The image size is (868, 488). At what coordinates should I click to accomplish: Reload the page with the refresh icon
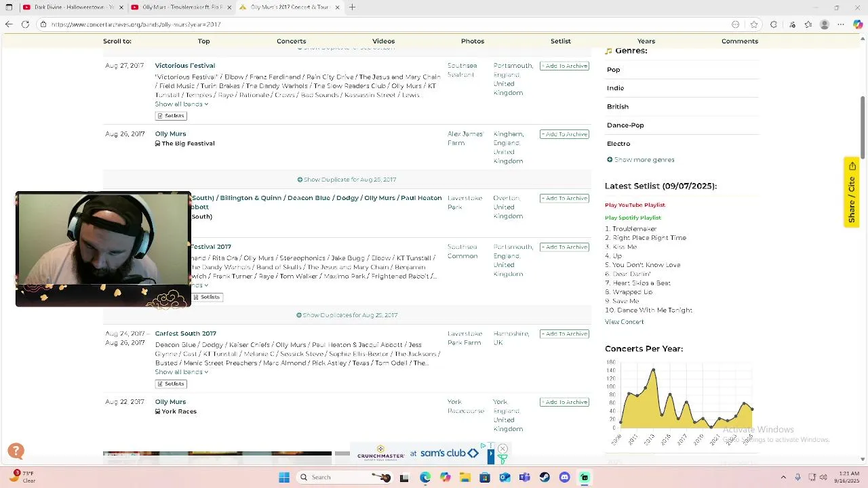point(25,24)
